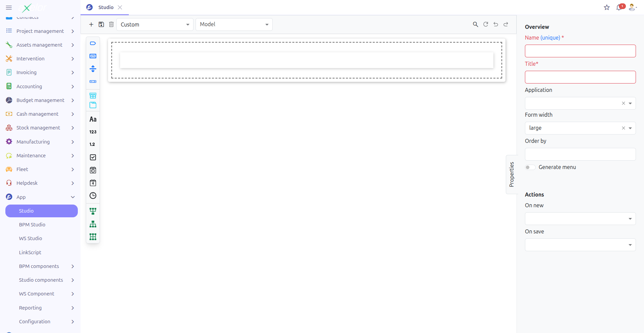Select the hierarchical tree widget at palette bottom
Screen dimensions: 644x333
click(x=93, y=224)
